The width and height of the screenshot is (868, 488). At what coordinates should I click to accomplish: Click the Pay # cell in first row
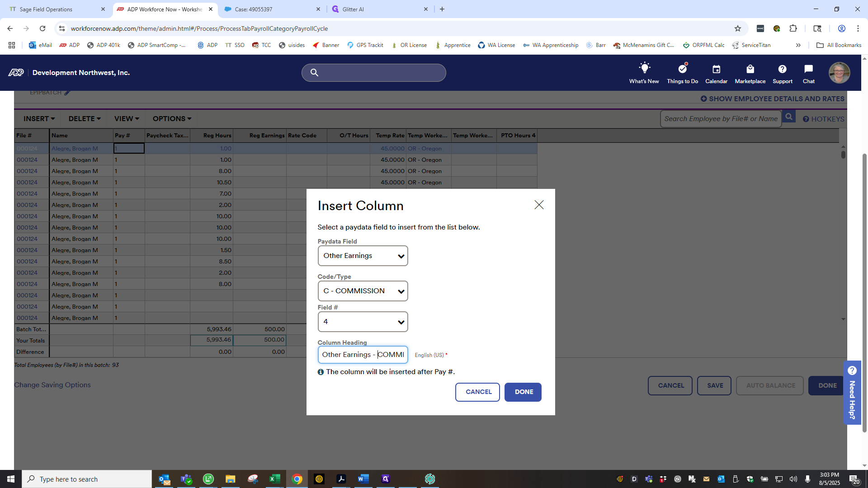tap(129, 148)
